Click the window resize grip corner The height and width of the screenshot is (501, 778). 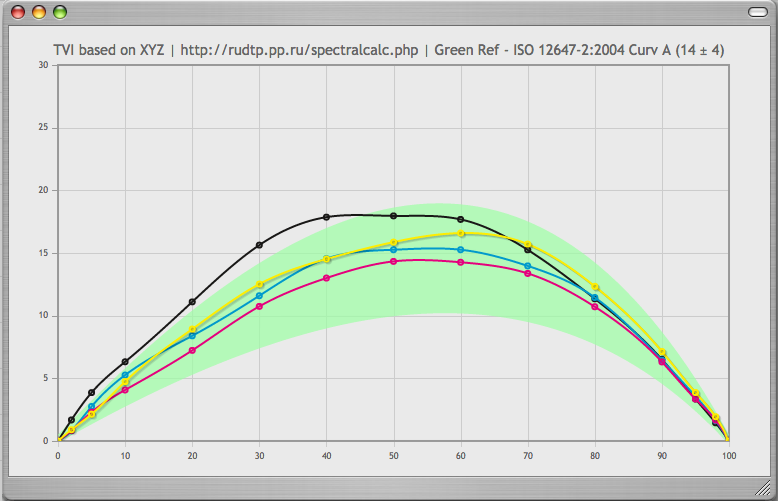click(763, 489)
